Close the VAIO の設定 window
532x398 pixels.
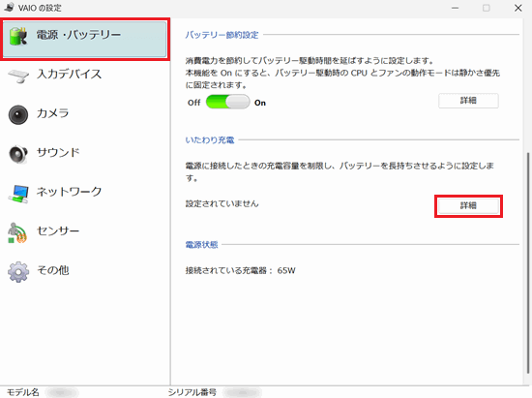pyautogui.click(x=518, y=8)
